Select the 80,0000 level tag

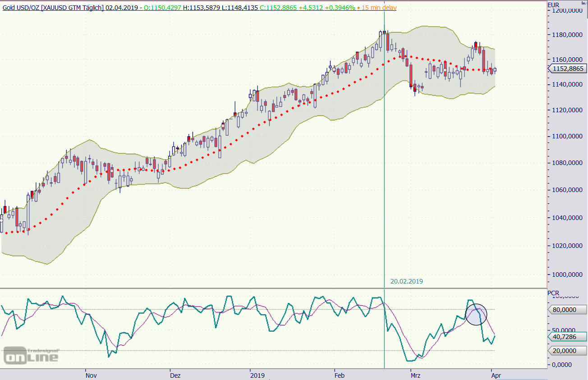pos(567,310)
